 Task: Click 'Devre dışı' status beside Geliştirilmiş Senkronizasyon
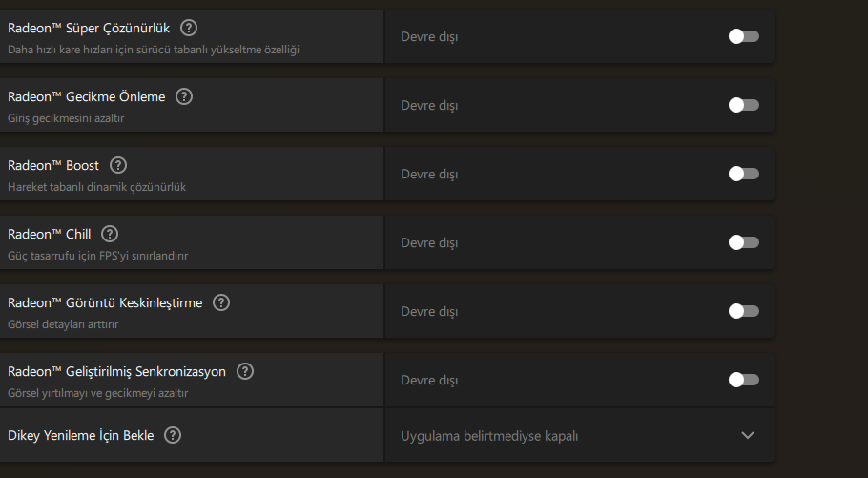tap(429, 381)
